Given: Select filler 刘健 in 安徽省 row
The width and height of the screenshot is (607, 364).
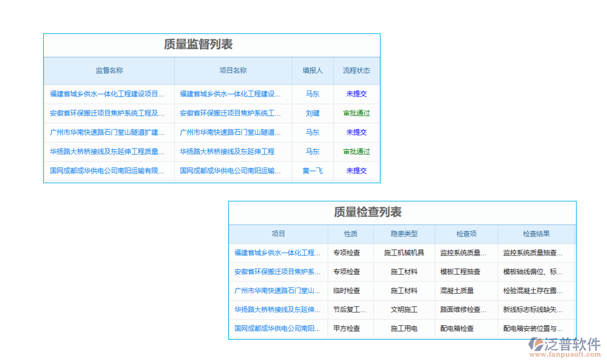Looking at the screenshot, I should tap(313, 113).
